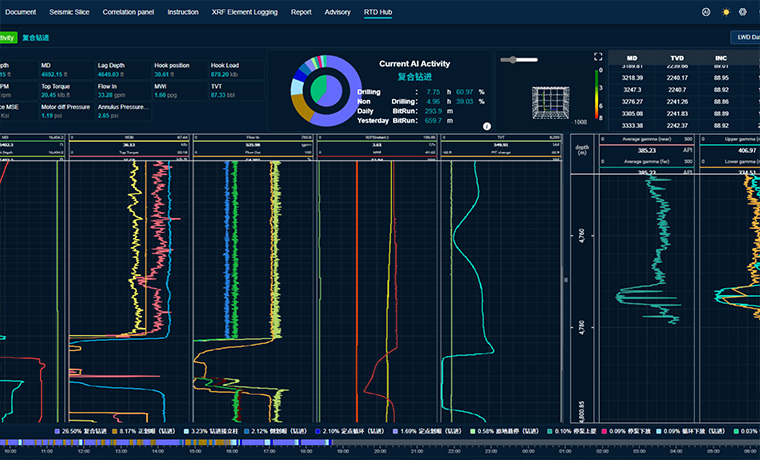Screen dimensions: 760x460
Task: Expand the 3D wellbore view fullscreen
Action: tap(598, 57)
